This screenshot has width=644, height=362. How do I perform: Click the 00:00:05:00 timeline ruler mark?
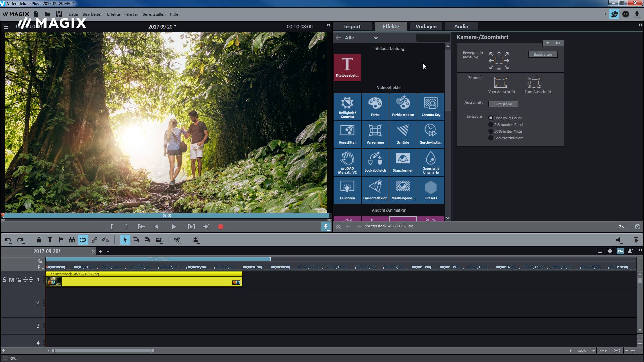click(196, 267)
